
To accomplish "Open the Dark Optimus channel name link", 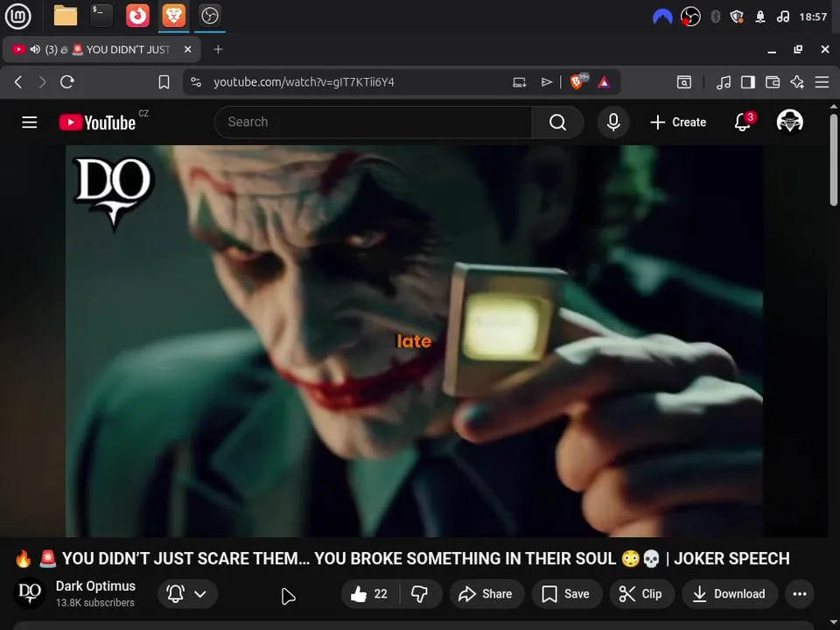I will pyautogui.click(x=95, y=586).
